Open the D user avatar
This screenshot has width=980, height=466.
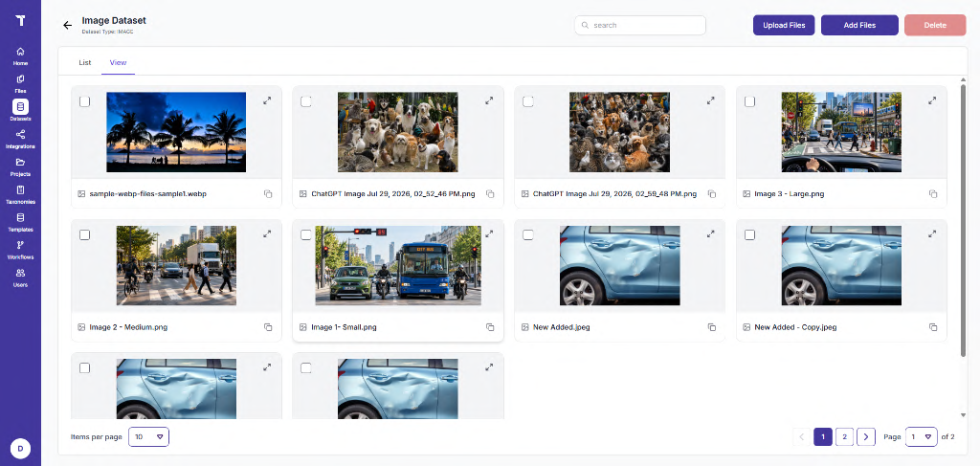[x=21, y=449]
